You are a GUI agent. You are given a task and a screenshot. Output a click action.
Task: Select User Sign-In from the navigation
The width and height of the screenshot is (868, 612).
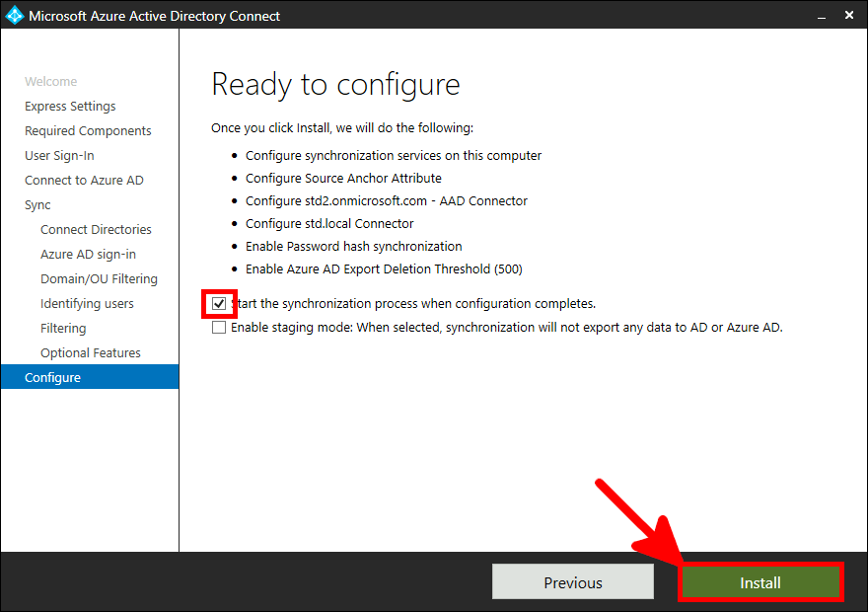pyautogui.click(x=58, y=155)
